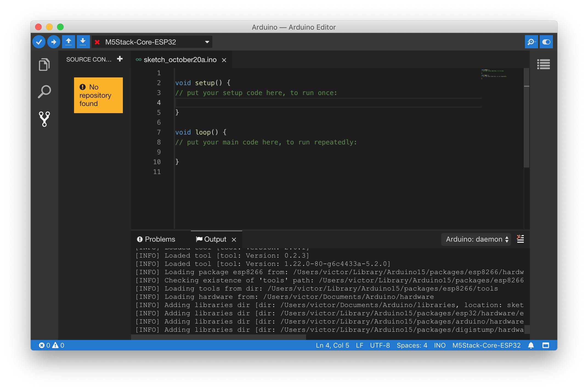The image size is (588, 391).
Task: Click the plus icon beside Source Control
Action: click(x=120, y=59)
